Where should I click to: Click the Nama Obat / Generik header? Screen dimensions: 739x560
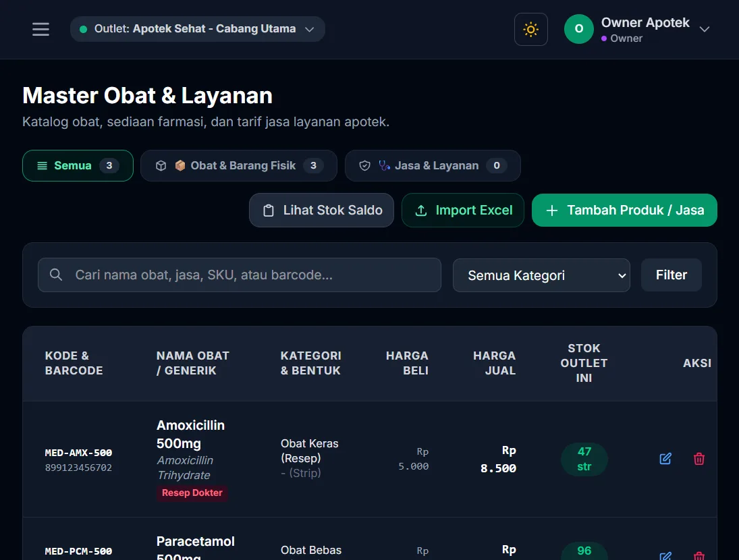193,363
